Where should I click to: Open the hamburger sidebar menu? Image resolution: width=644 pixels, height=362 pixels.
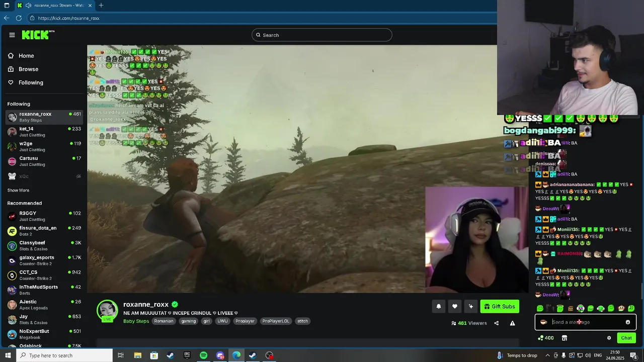(x=12, y=35)
